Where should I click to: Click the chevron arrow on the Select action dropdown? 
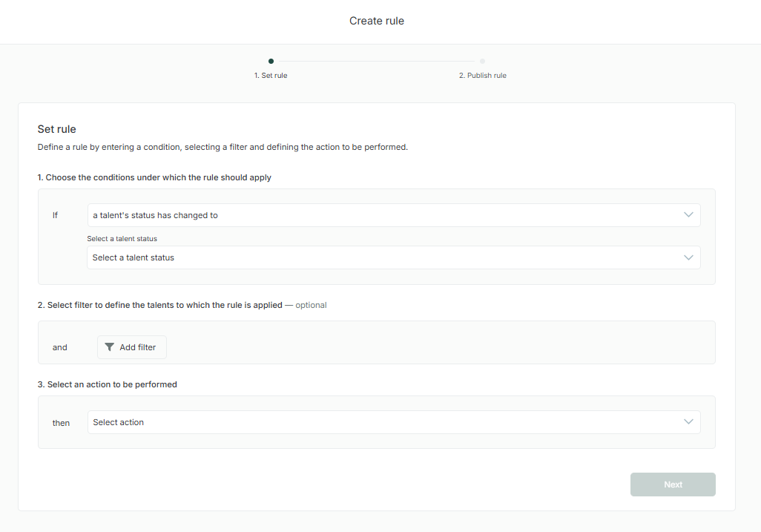(688, 422)
